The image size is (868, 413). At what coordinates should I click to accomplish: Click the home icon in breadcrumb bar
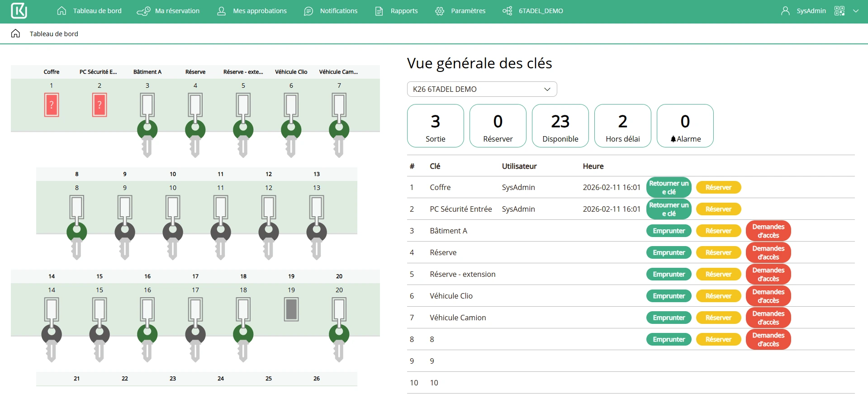15,33
